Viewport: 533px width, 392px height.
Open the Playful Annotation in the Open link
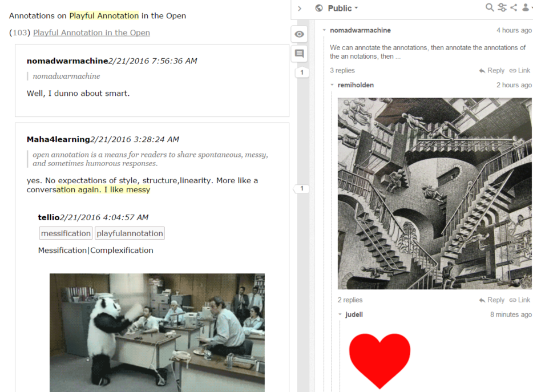tap(91, 33)
